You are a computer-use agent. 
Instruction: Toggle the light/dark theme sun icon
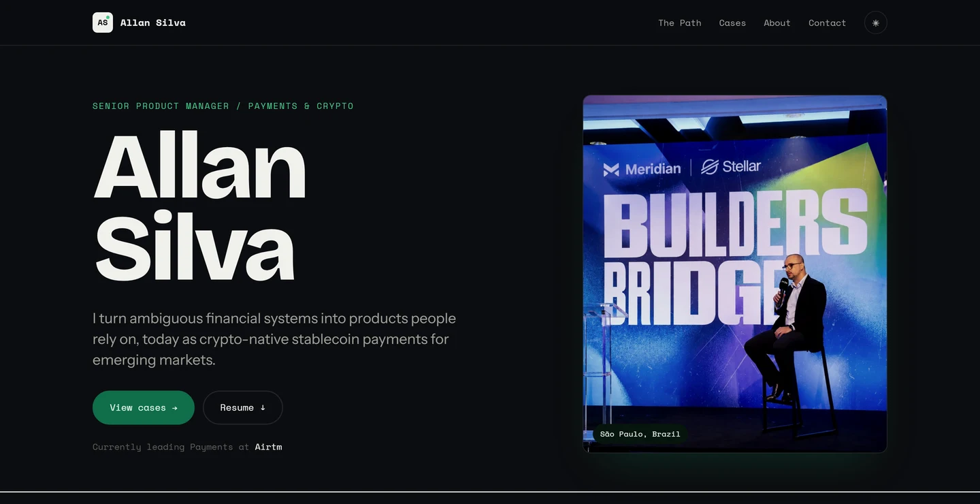point(875,22)
